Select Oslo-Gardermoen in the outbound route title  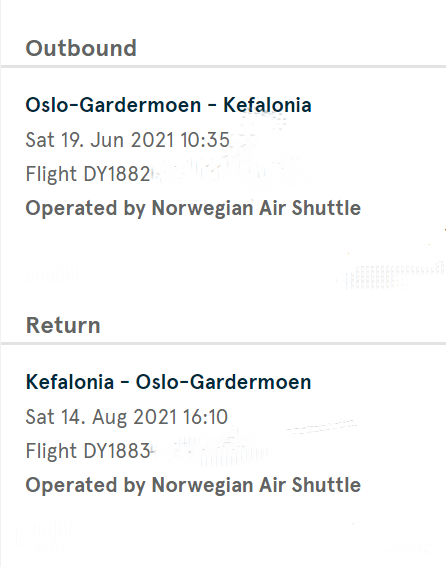coord(113,105)
